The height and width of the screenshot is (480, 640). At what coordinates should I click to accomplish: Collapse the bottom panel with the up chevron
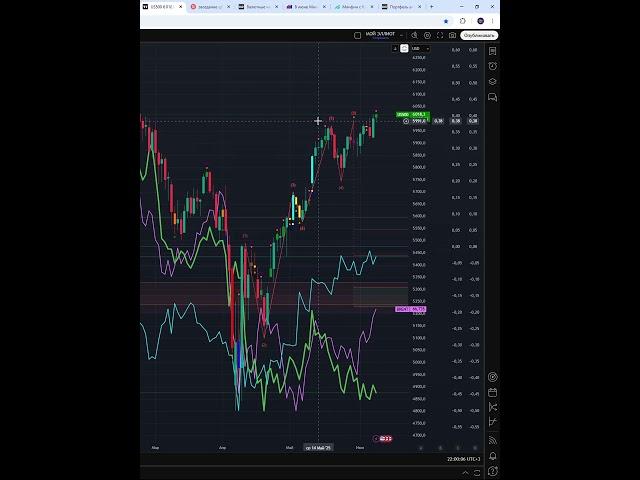point(465,473)
